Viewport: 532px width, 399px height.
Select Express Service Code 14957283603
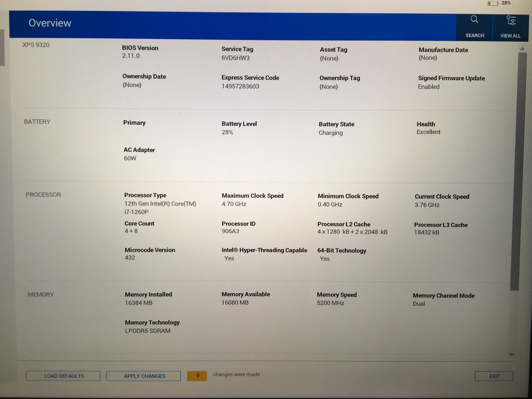(240, 86)
